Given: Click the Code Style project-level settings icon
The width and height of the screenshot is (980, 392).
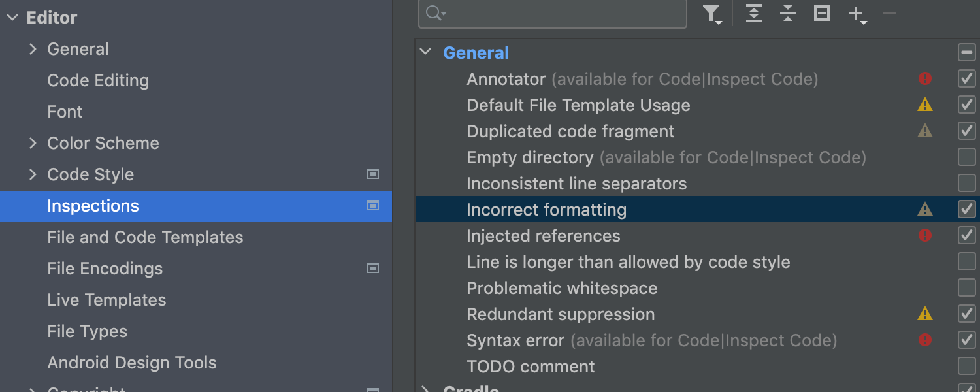Looking at the screenshot, I should click(373, 174).
